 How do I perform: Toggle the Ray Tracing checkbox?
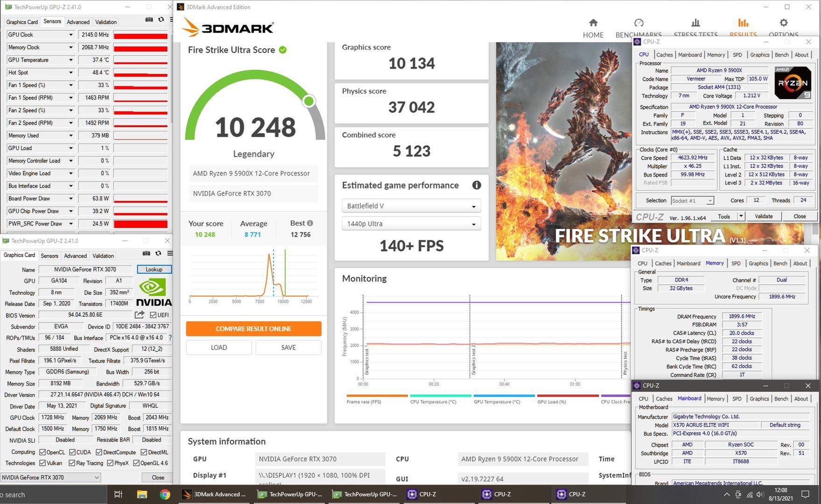point(72,463)
